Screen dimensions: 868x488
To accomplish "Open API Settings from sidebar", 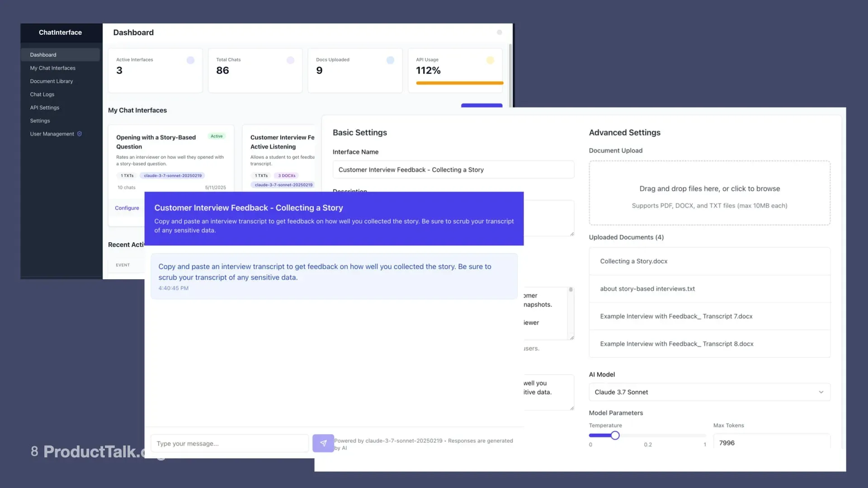I will 44,108.
